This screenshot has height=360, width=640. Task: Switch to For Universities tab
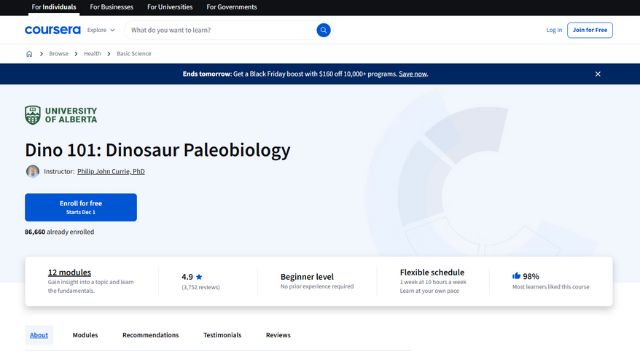(x=170, y=7)
